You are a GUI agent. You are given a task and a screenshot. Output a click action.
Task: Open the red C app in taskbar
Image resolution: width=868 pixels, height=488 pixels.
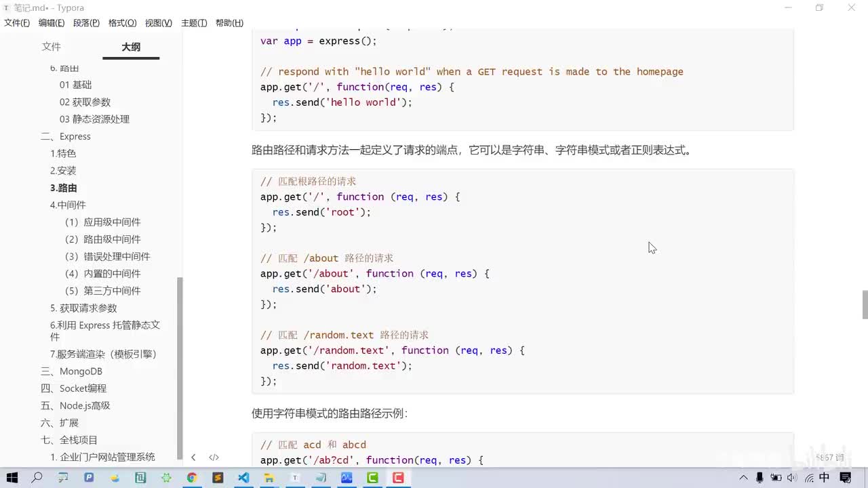click(x=398, y=478)
